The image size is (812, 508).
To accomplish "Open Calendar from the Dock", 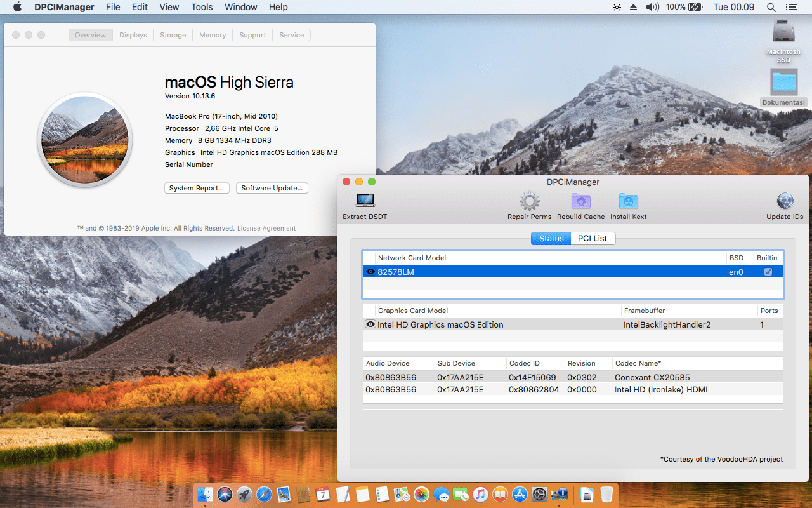I will pyautogui.click(x=322, y=495).
